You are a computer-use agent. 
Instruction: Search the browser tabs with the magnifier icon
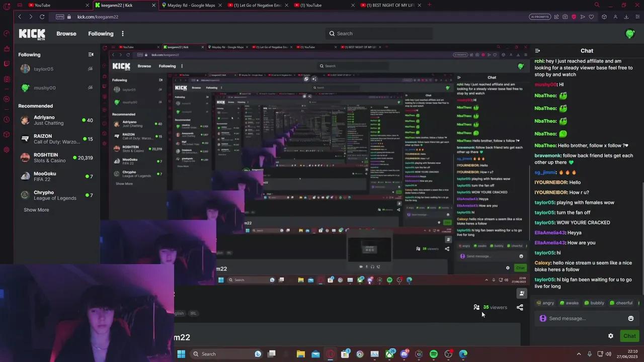597,5
